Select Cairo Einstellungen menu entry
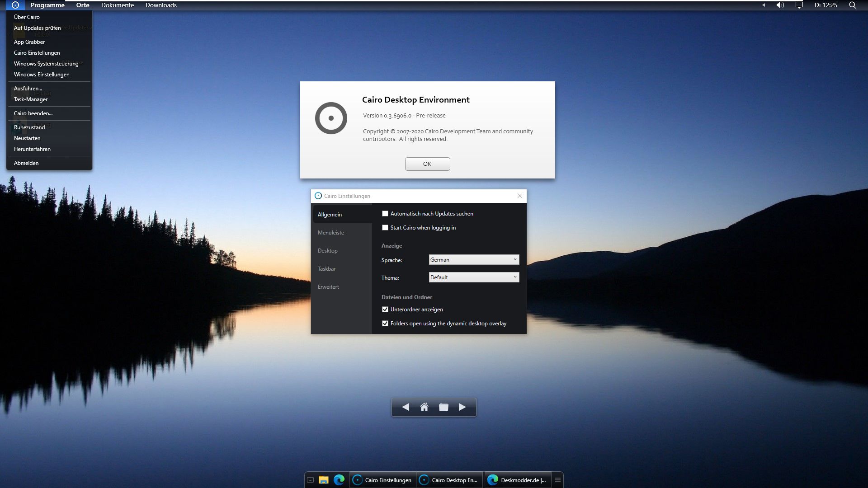 49,52
